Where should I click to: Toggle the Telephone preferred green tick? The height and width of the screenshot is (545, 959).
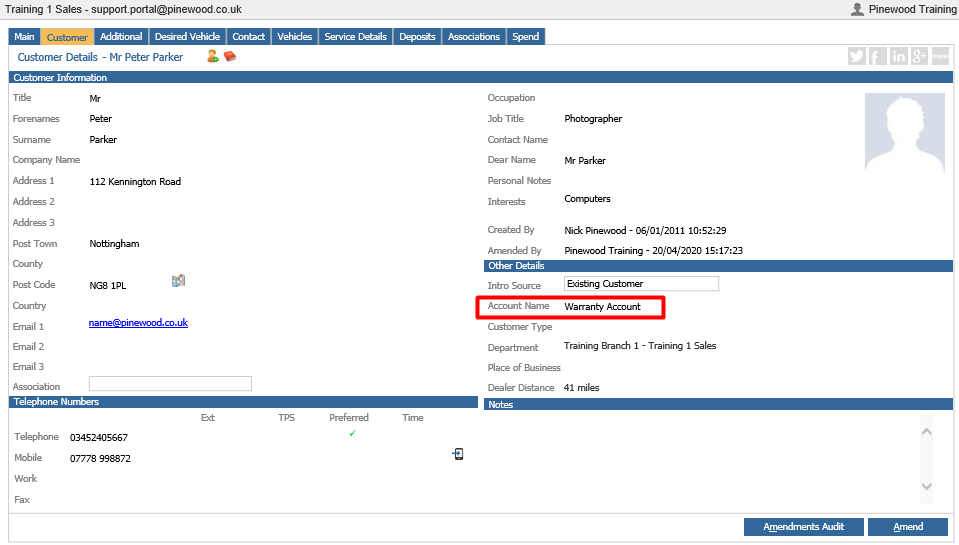(x=352, y=434)
